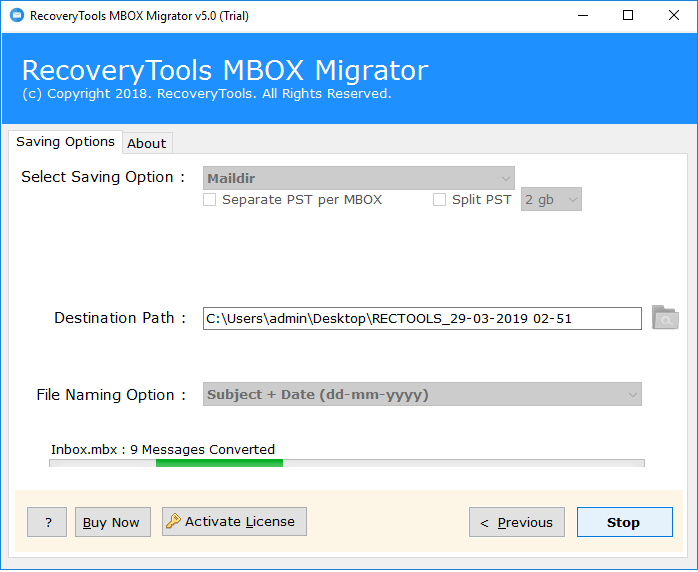Click the 'File Naming Option :' label
The height and width of the screenshot is (572, 698).
(111, 395)
